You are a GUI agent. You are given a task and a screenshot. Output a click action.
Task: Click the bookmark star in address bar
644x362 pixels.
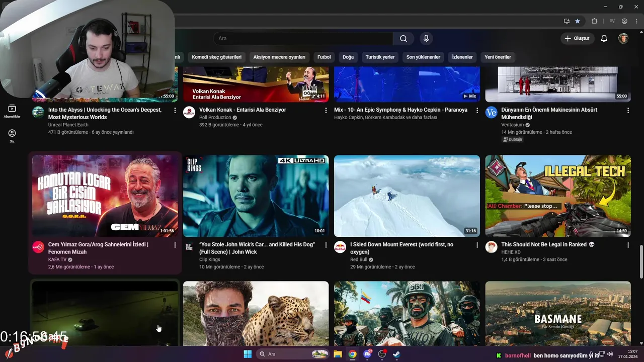578,21
